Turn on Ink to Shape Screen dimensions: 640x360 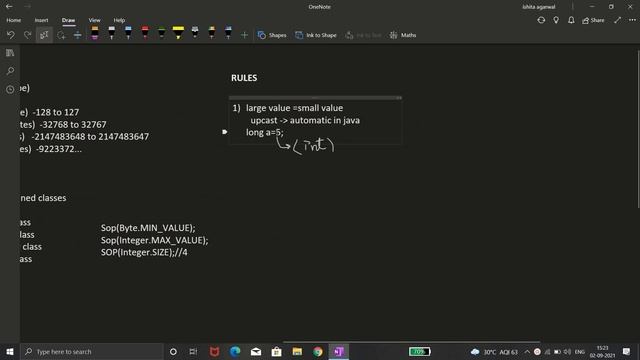tap(316, 35)
